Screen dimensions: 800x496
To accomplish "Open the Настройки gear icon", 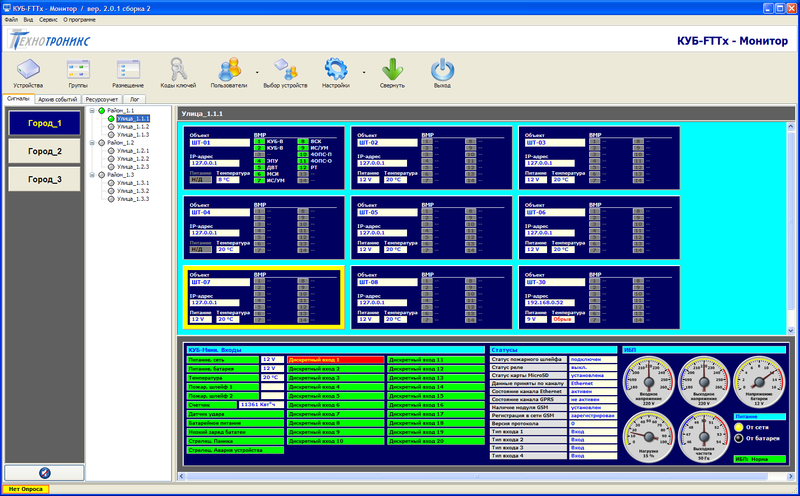I will click(336, 69).
